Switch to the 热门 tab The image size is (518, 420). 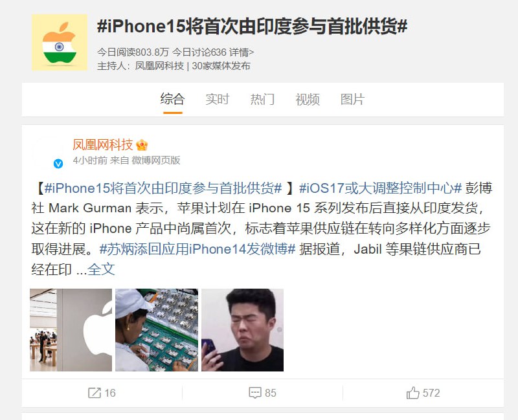point(262,99)
